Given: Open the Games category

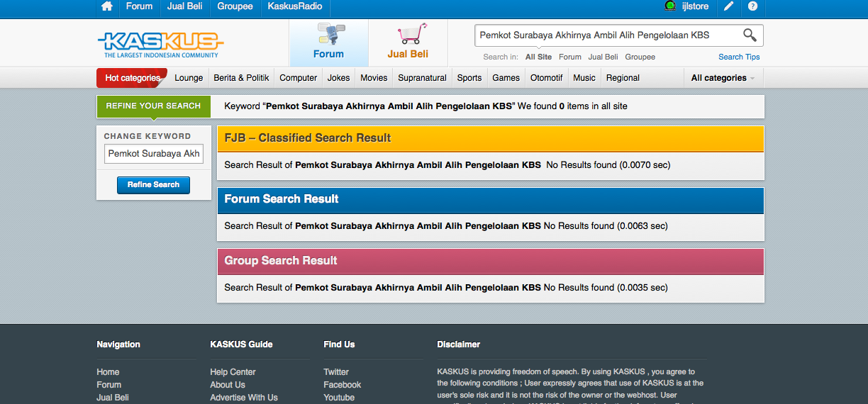Looking at the screenshot, I should [506, 78].
